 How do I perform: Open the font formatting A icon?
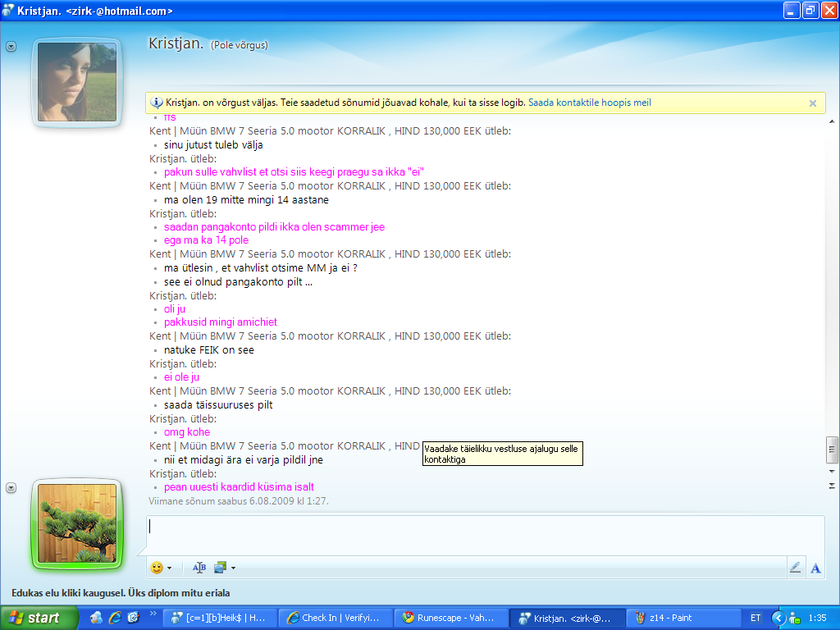click(815, 568)
